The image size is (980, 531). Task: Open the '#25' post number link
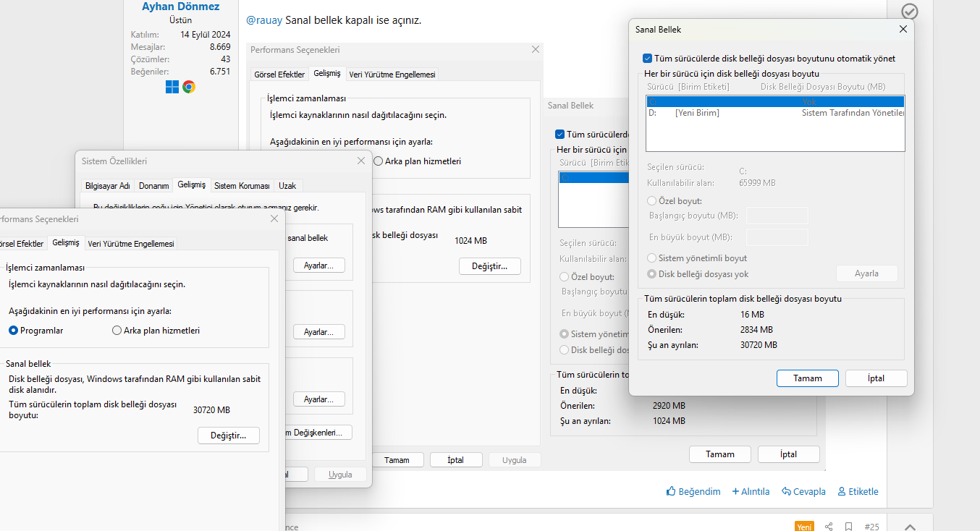[x=871, y=527]
